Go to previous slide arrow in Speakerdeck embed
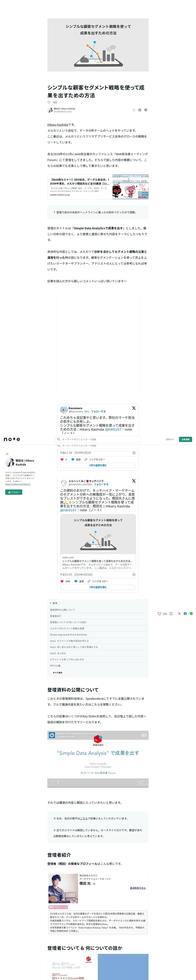This screenshot has height=980, width=196. (x=53, y=783)
